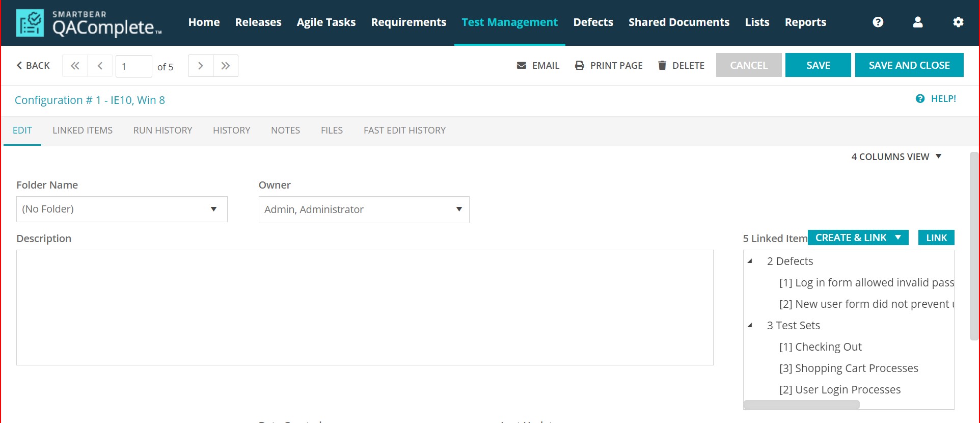Viewport: 980px width, 423px height.
Task: Click the QAComplete logo icon
Action: click(30, 23)
